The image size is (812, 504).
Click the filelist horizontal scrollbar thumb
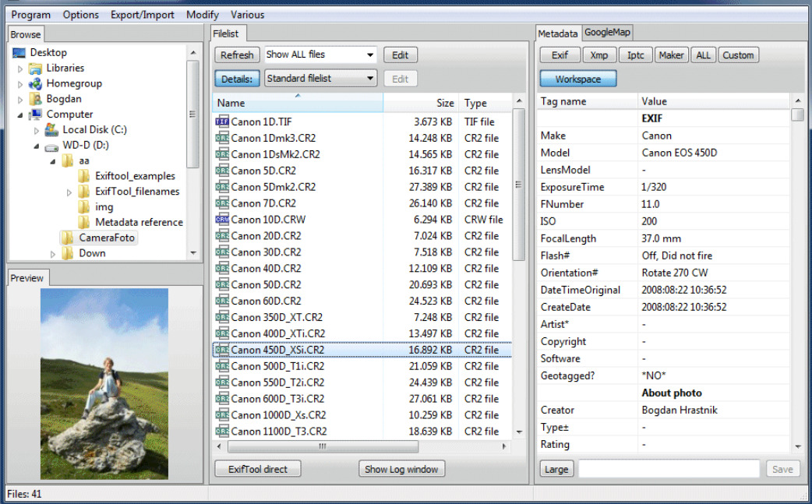tap(322, 447)
